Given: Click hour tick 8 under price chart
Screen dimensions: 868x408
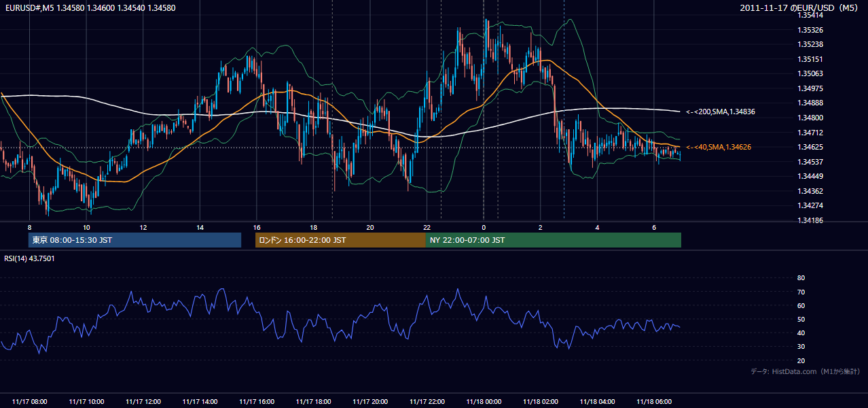Looking at the screenshot, I should pos(30,227).
